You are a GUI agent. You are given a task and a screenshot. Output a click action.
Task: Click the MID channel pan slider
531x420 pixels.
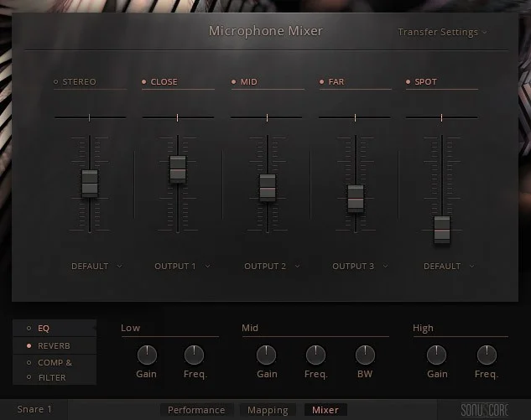(x=266, y=117)
